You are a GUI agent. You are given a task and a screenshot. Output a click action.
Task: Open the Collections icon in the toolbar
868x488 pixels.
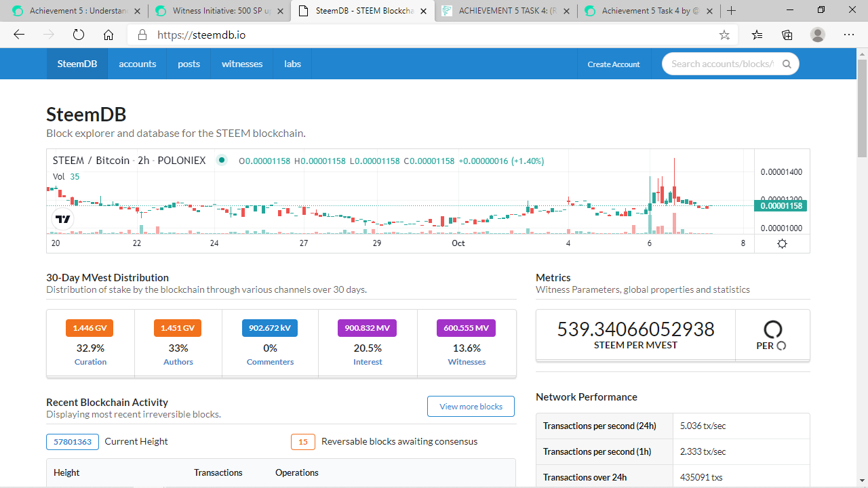pyautogui.click(x=787, y=35)
